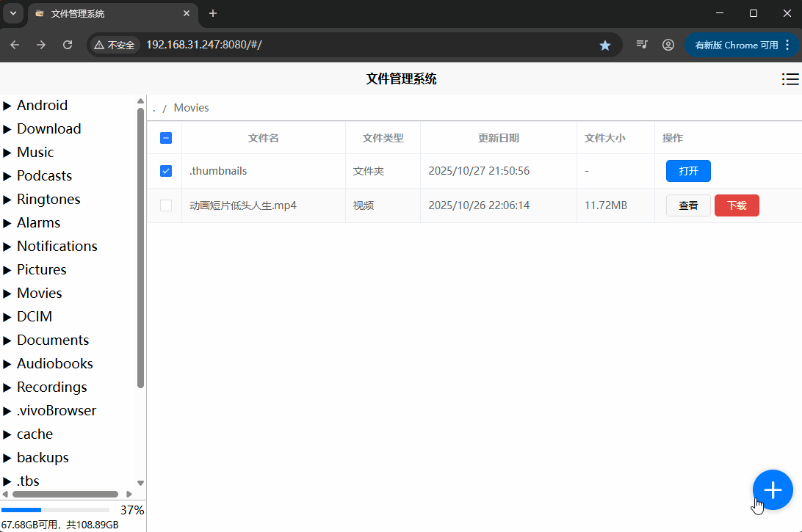Viewport: 802px width, 532px height.
Task: Click the browser back arrow
Action: point(15,45)
